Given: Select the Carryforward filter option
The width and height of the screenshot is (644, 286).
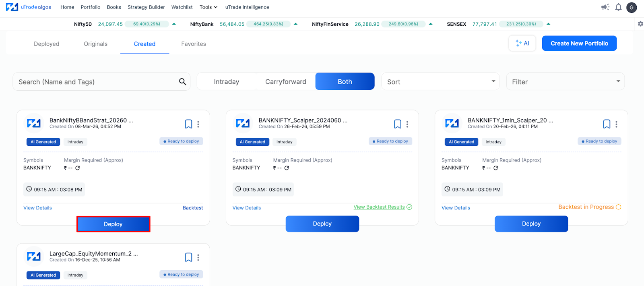Looking at the screenshot, I should click(286, 82).
